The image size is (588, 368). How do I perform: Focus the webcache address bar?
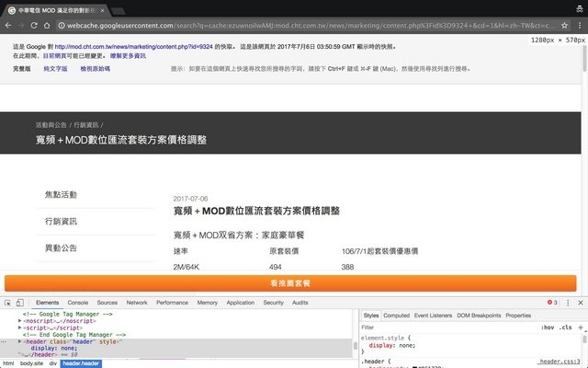tap(308, 26)
